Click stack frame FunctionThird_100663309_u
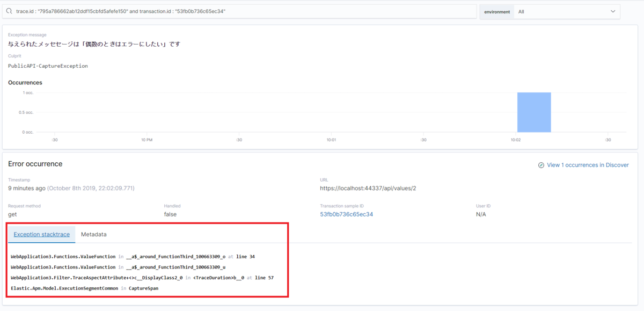The width and height of the screenshot is (644, 311). tap(118, 267)
